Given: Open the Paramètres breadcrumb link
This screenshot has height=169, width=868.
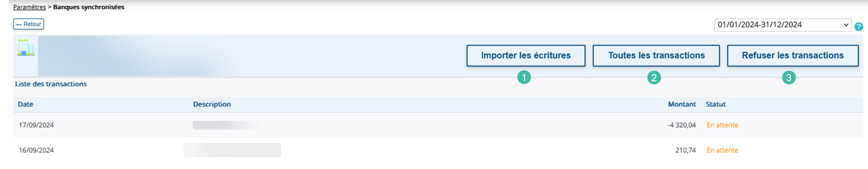Looking at the screenshot, I should (x=29, y=7).
